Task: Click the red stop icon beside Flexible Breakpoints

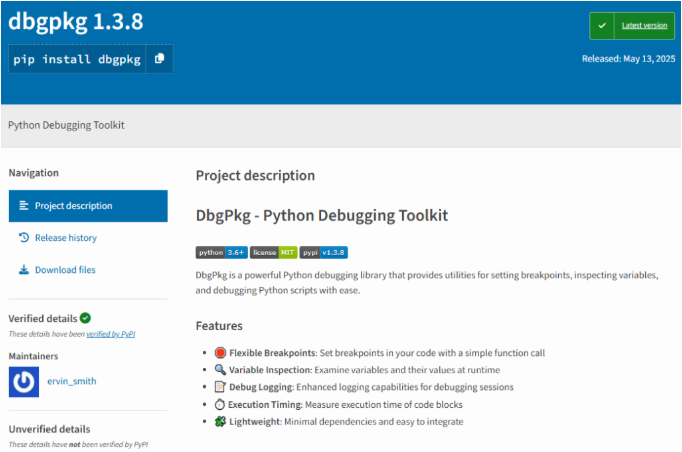Action: pos(221,352)
